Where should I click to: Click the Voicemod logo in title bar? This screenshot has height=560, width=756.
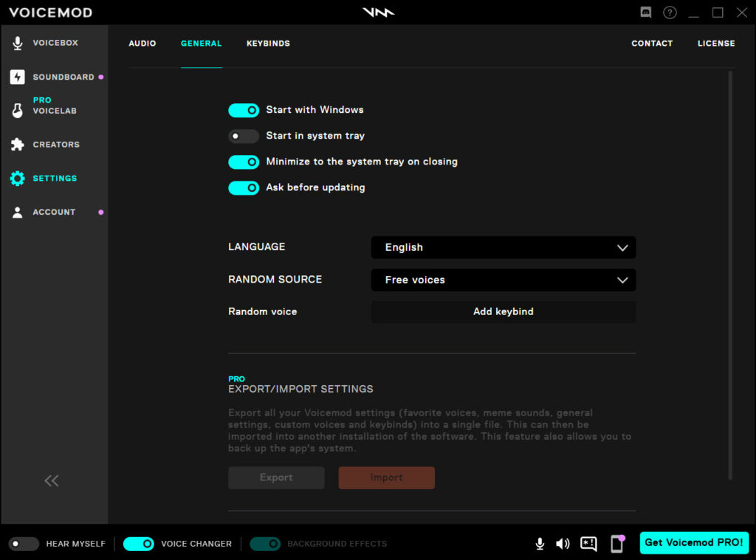[379, 13]
